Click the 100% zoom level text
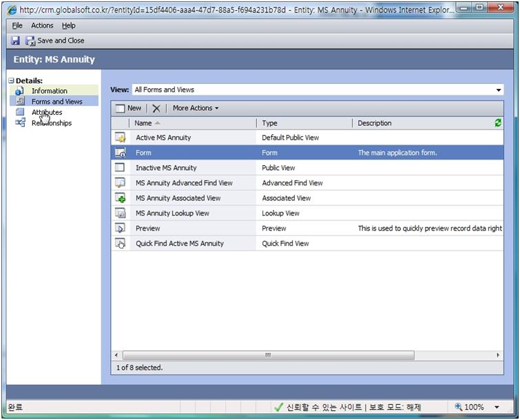Screen dimensions: 520x420 click(x=474, y=407)
